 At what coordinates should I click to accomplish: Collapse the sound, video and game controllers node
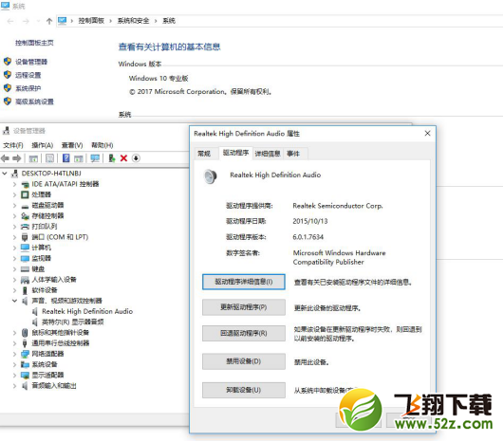[14, 301]
